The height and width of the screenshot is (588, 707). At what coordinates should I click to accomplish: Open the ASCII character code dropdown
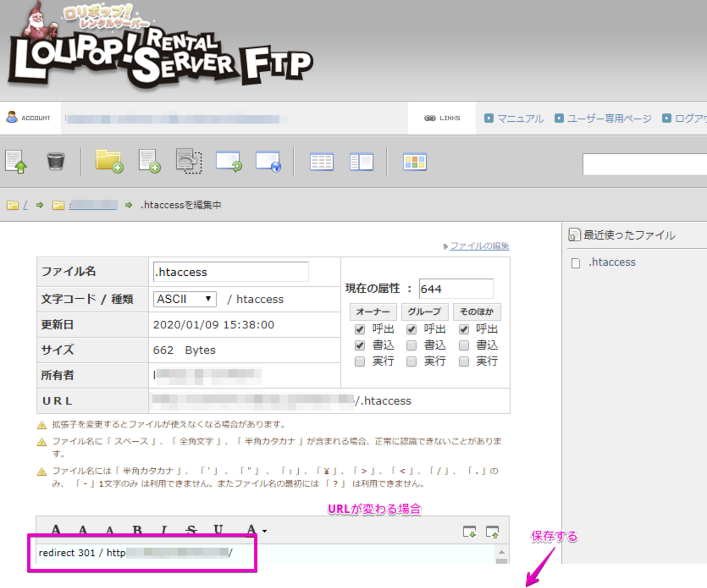point(184,299)
